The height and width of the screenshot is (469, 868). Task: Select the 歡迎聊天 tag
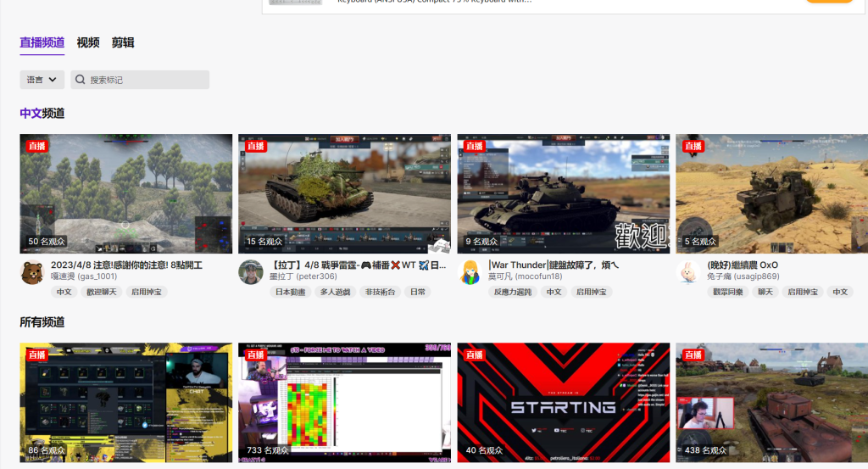tap(102, 292)
